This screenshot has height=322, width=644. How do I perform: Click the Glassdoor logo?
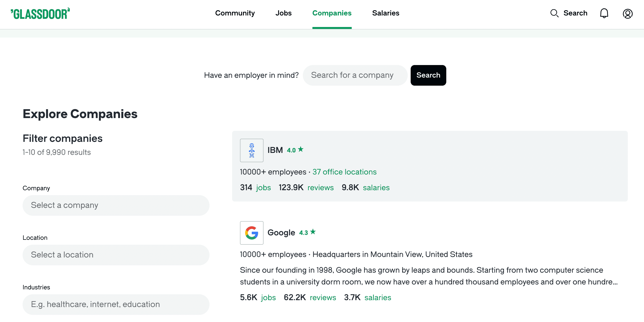click(40, 13)
